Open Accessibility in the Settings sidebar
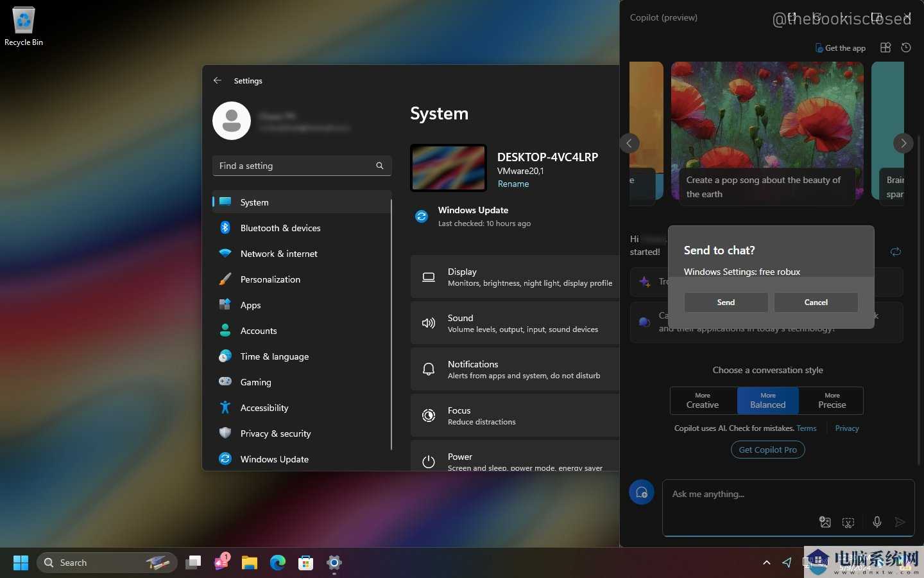The height and width of the screenshot is (578, 924). tap(301, 408)
